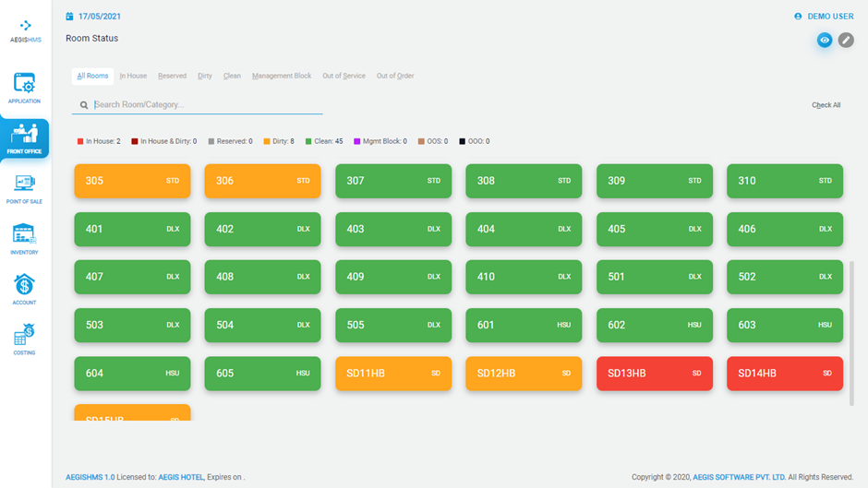Image resolution: width=868 pixels, height=488 pixels.
Task: Open the Costing module icon
Action: pos(25,338)
